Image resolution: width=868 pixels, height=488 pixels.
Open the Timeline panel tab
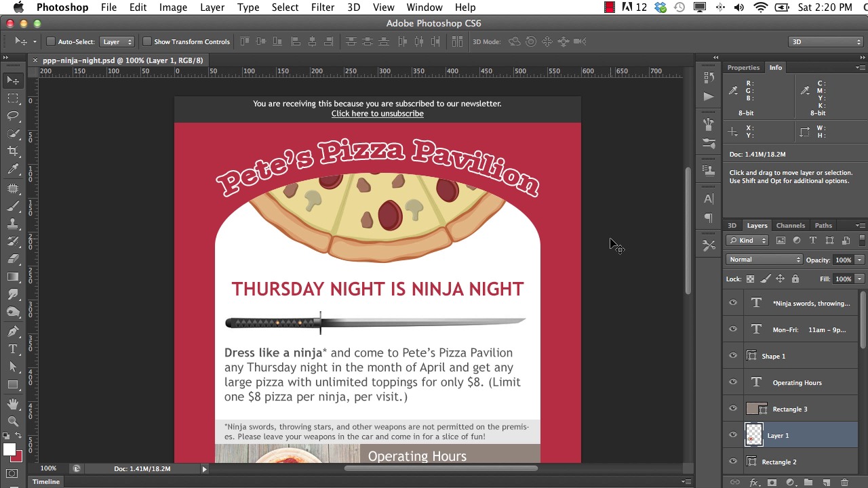(x=46, y=482)
